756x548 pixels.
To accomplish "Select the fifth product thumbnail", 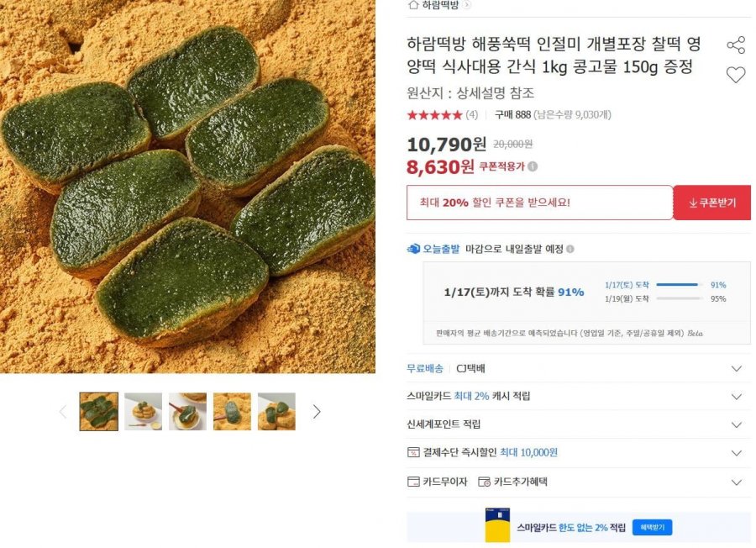I will [276, 412].
